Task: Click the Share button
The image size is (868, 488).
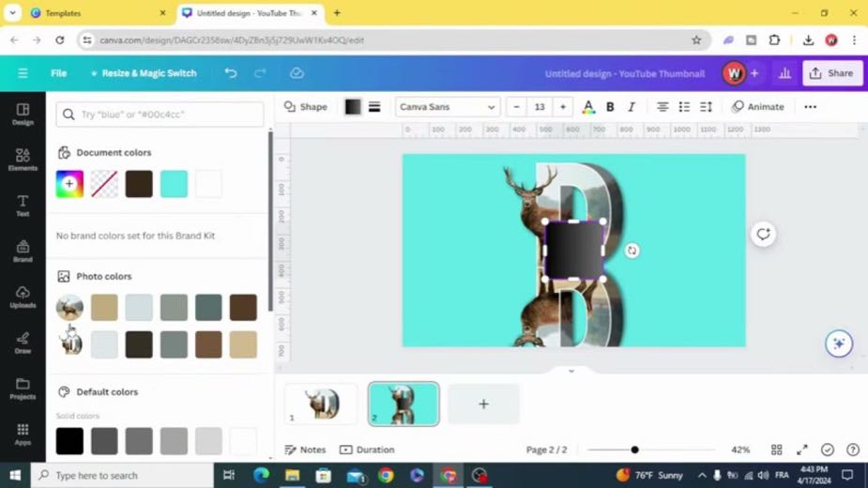Action: (x=832, y=73)
